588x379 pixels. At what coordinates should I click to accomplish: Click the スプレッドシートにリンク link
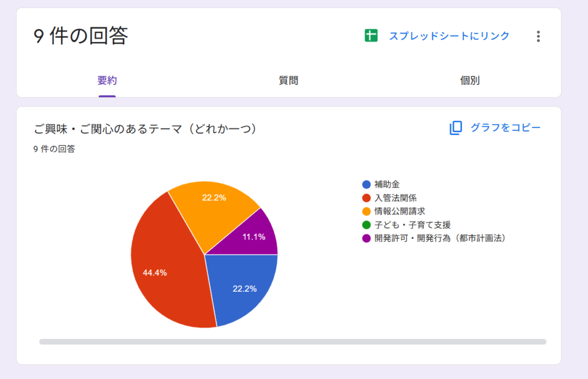449,36
